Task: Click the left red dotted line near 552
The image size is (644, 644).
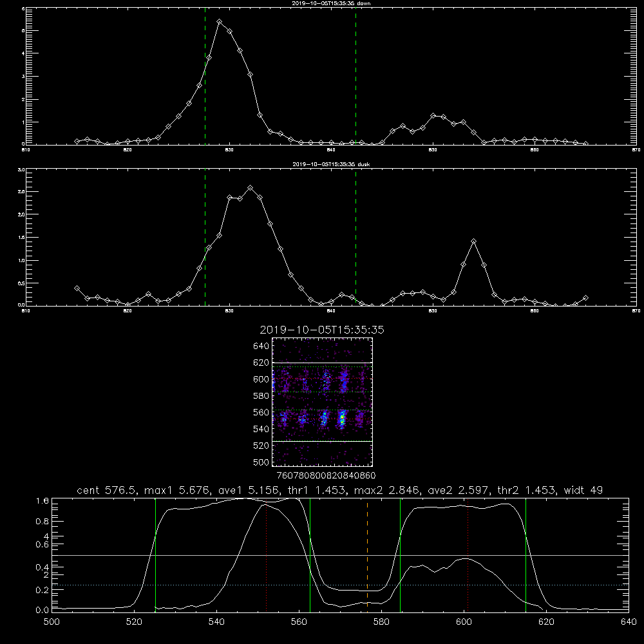Action: pos(267,554)
